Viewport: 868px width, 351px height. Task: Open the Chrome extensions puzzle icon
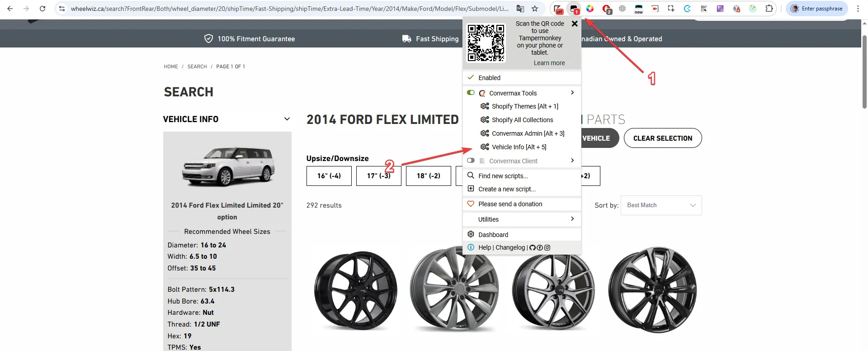point(769,9)
